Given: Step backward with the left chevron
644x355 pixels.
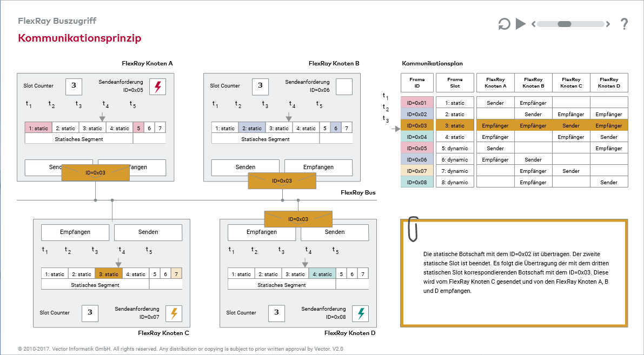Looking at the screenshot, I should point(533,24).
